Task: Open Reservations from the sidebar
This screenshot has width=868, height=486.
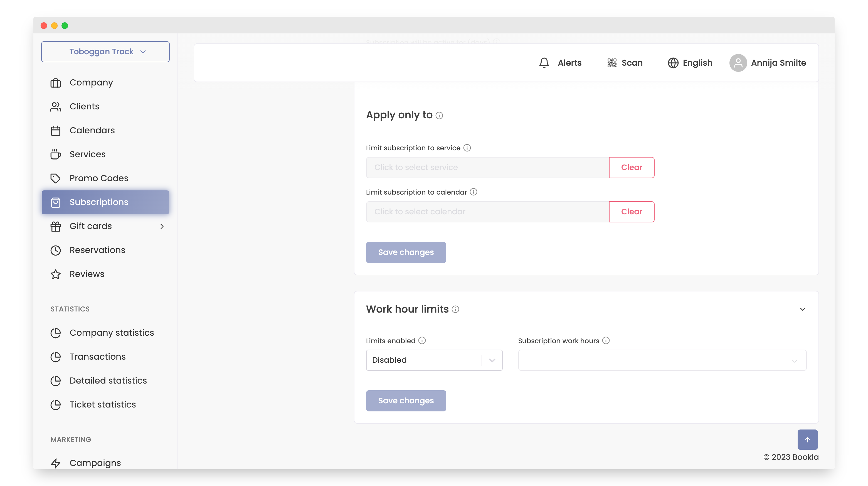Action: coord(97,250)
